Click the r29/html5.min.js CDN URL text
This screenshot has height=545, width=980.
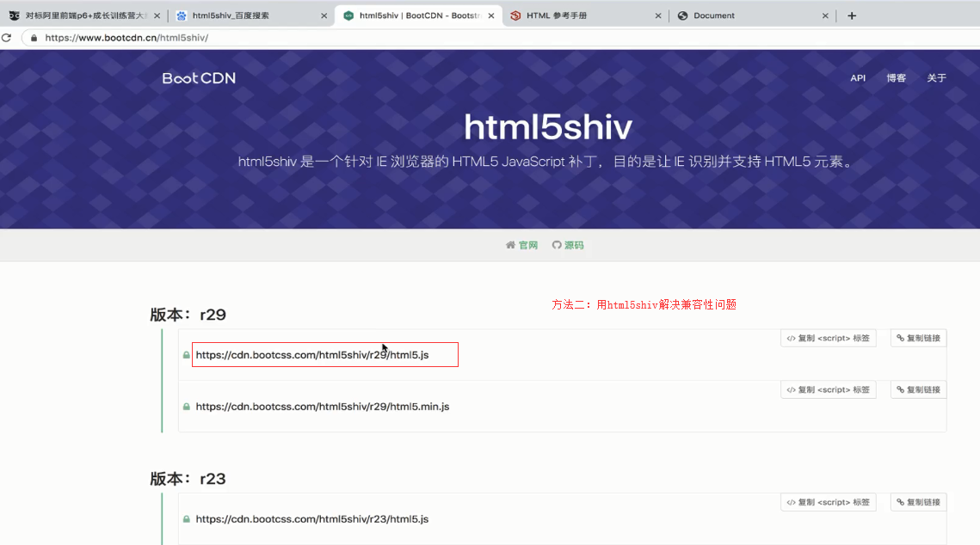coord(323,407)
